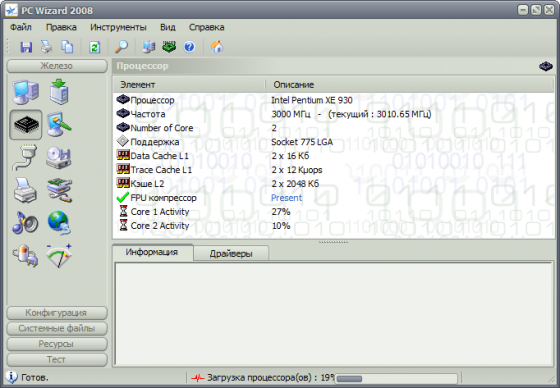Click the Save floppy disk toolbar icon
560x388 pixels.
tap(26, 47)
